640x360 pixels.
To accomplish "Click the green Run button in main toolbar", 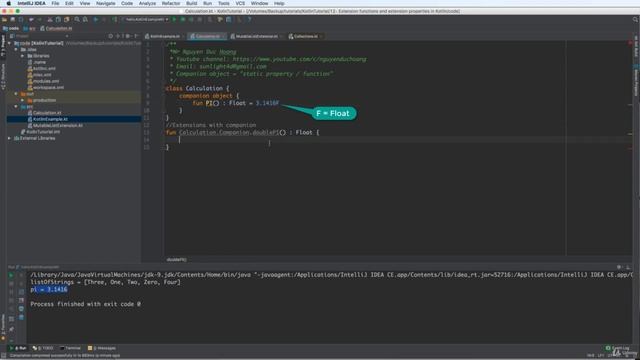I will point(175,19).
